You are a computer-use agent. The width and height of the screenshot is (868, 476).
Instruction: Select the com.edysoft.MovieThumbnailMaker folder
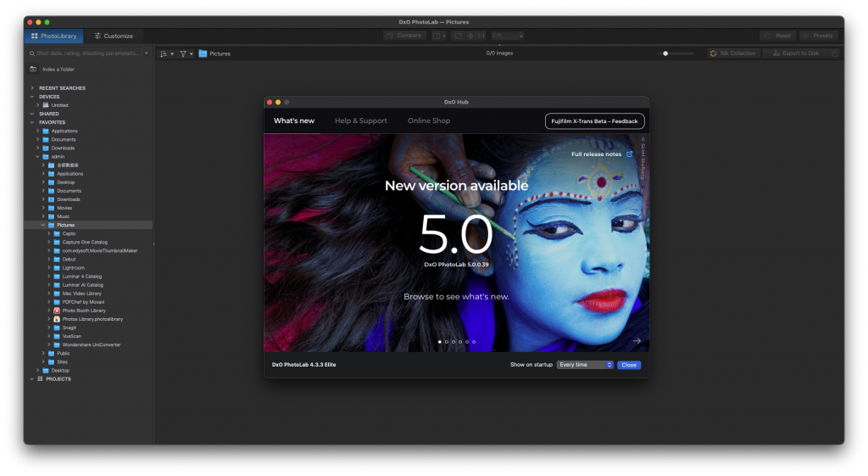(100, 251)
